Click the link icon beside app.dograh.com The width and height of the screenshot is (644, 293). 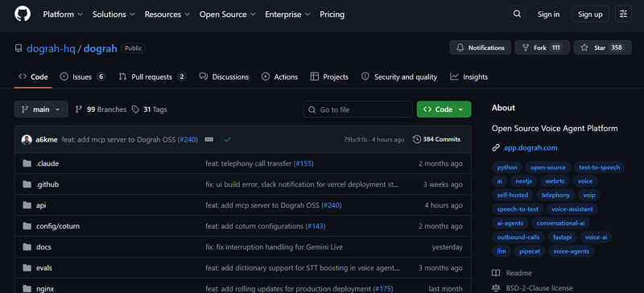coord(496,148)
